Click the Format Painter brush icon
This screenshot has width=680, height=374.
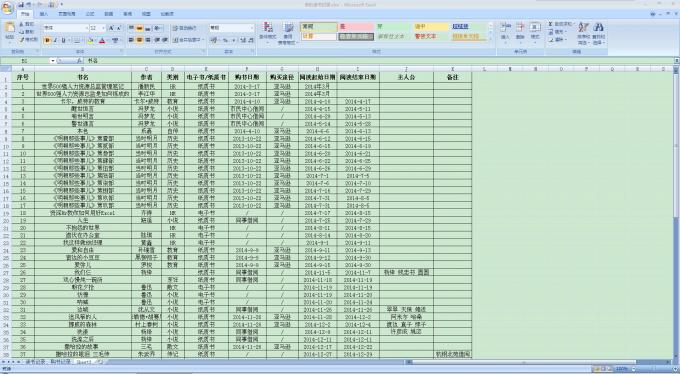[29, 40]
